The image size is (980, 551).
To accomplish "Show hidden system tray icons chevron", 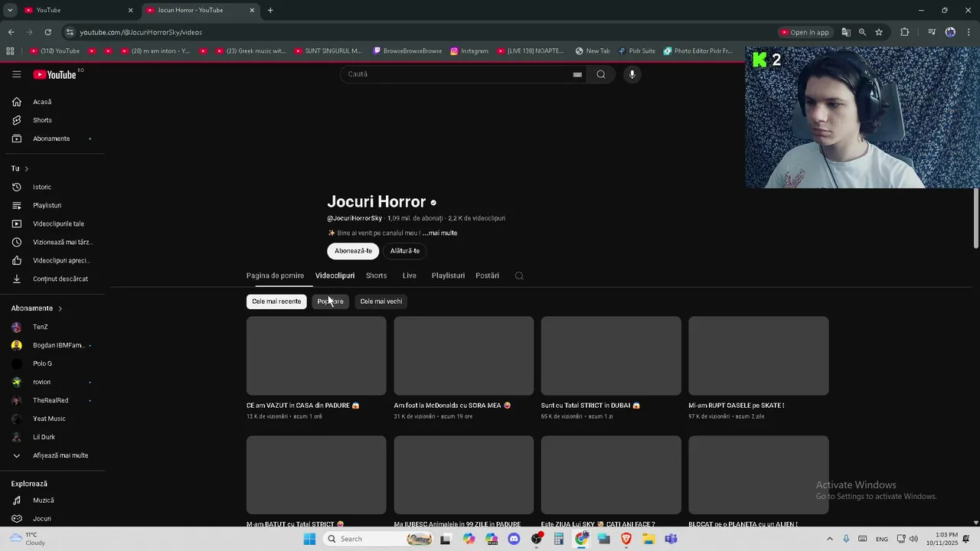I will (829, 539).
